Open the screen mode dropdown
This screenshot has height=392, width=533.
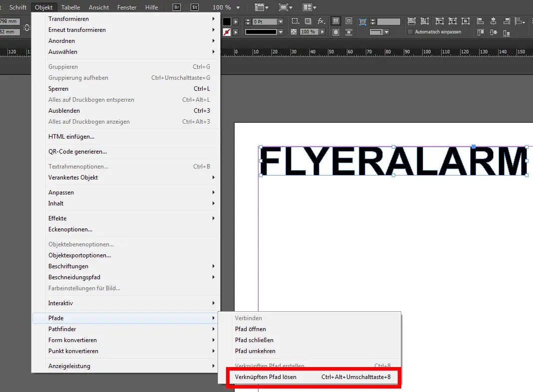[286, 7]
